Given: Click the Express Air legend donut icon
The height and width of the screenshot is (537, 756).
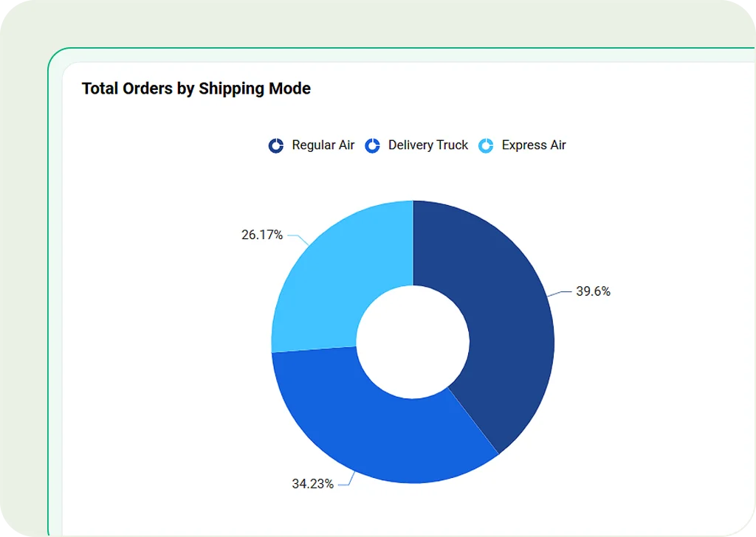Looking at the screenshot, I should 486,146.
